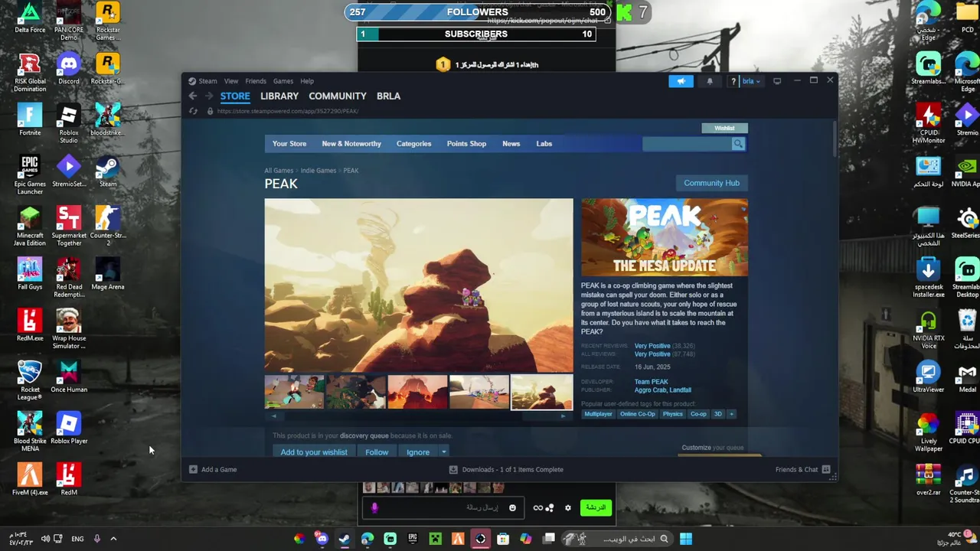980x551 pixels.
Task: Open the Steam menu in menu bar
Action: point(207,81)
